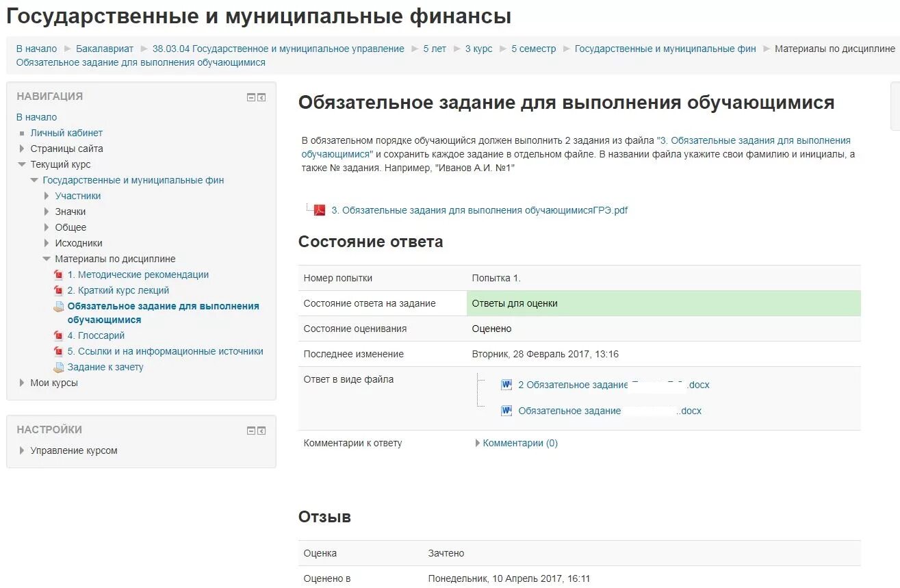
Task: Open Глоссарий document
Action: point(96,335)
